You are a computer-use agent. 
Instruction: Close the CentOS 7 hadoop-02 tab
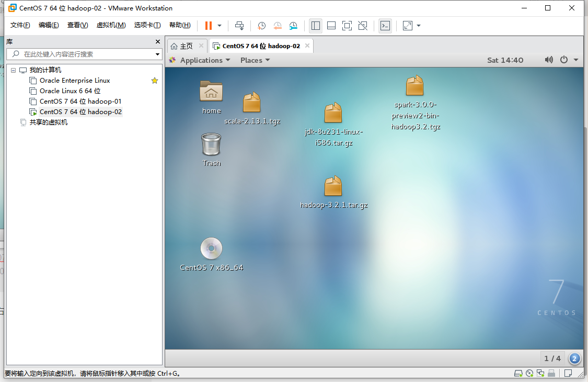[307, 46]
